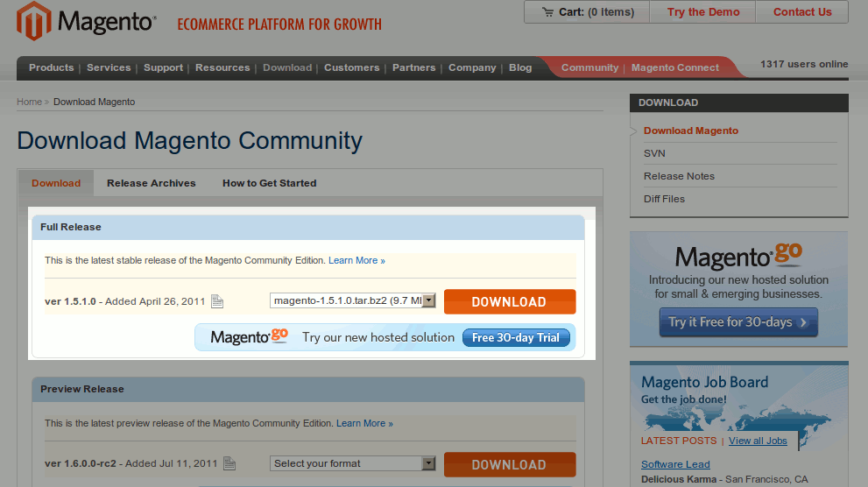Open the Products menu item
The width and height of the screenshot is (868, 487).
51,67
